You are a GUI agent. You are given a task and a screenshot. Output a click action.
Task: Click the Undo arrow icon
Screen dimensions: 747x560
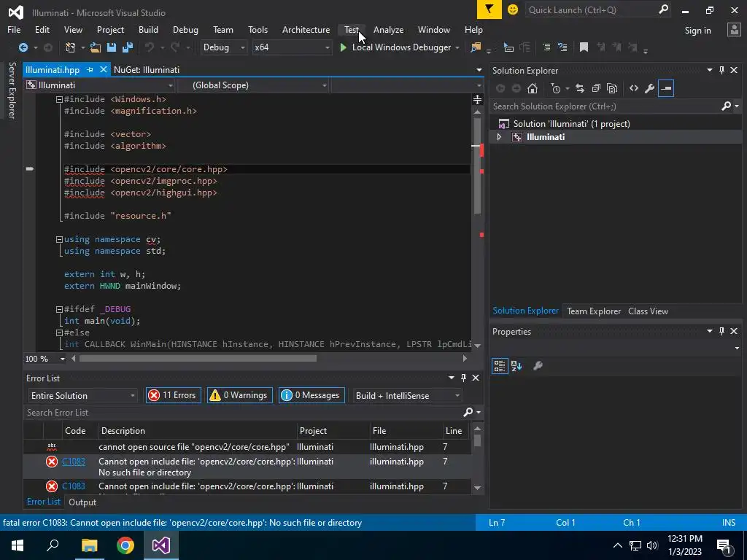(x=150, y=47)
